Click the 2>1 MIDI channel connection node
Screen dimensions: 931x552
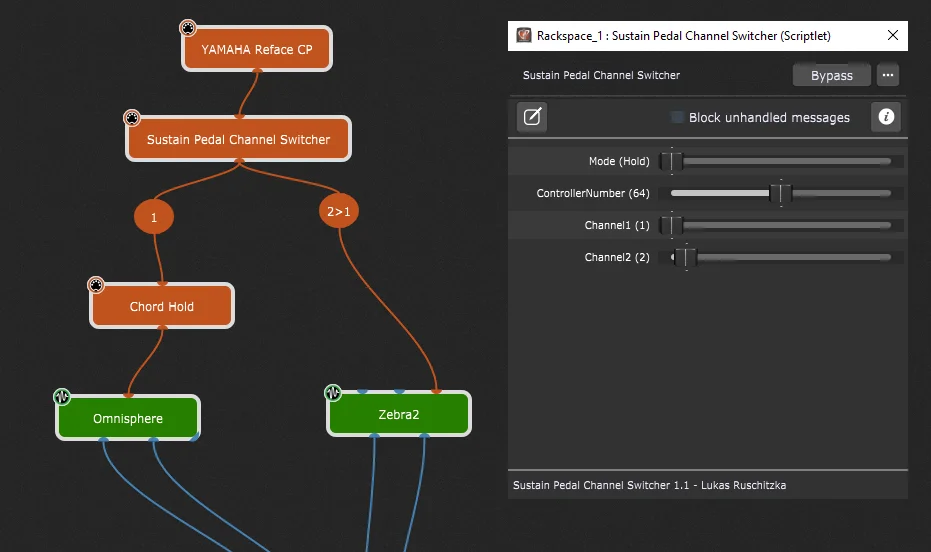pos(339,211)
